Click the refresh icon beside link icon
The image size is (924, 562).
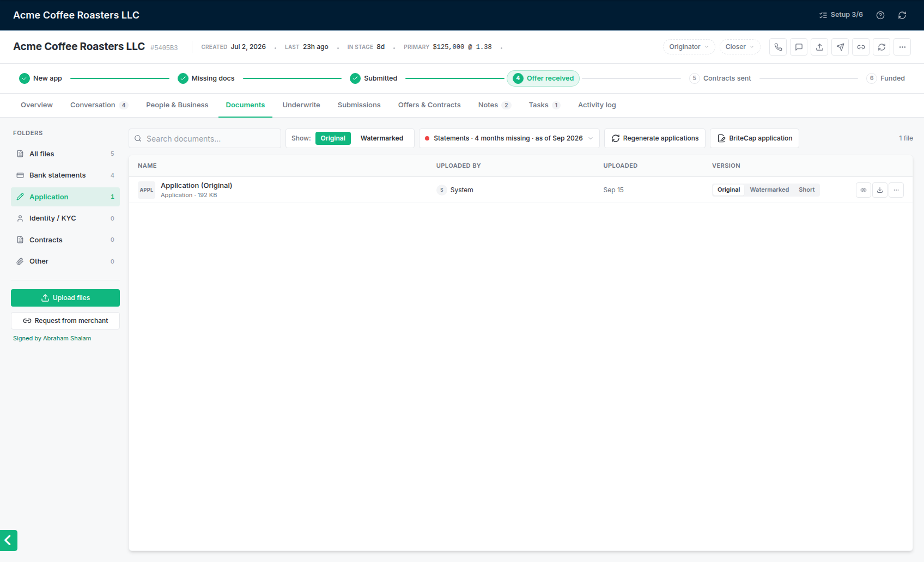tap(882, 47)
